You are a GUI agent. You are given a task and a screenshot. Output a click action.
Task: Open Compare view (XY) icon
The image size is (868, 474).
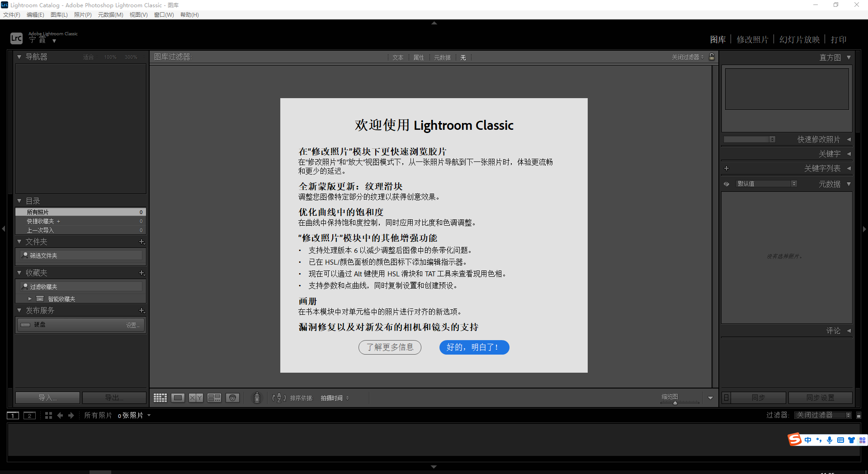(196, 398)
